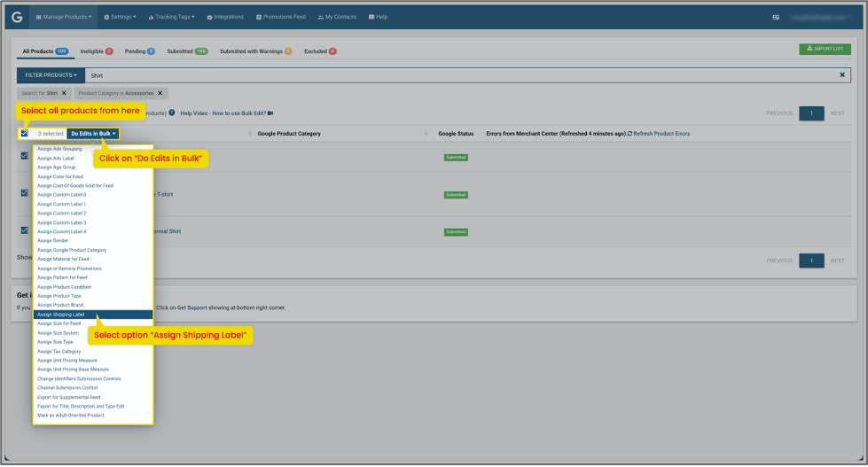Select Assign Shipping Label option
868x467 pixels.
click(x=92, y=315)
